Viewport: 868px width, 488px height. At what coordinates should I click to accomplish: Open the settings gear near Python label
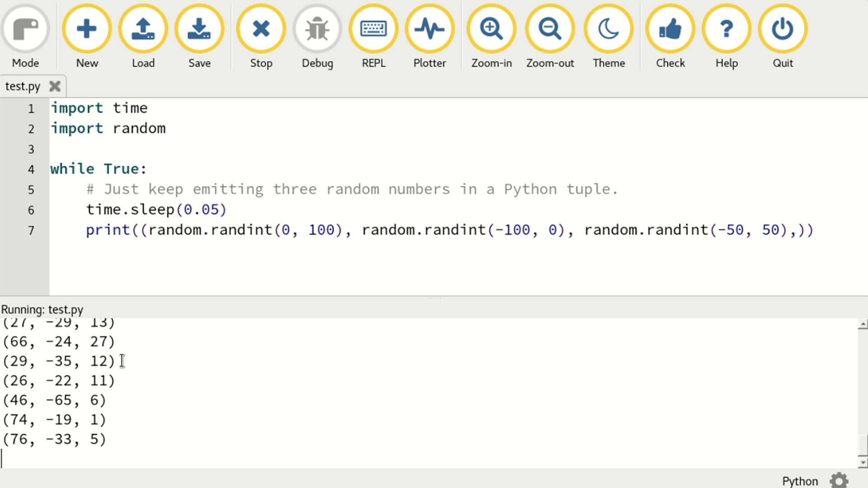[x=839, y=480]
